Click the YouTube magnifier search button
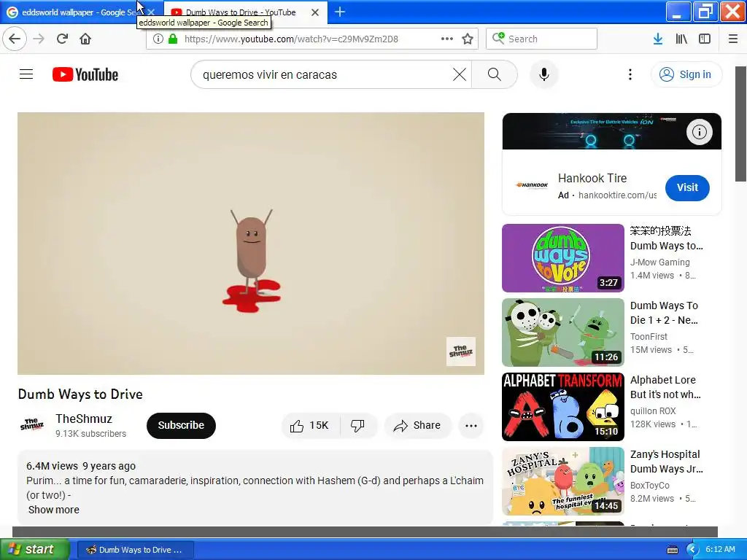 pyautogui.click(x=495, y=74)
